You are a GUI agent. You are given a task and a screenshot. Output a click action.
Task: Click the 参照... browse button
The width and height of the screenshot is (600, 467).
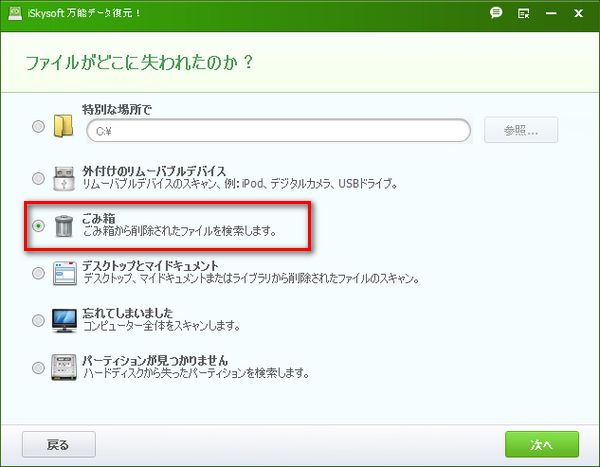[521, 131]
